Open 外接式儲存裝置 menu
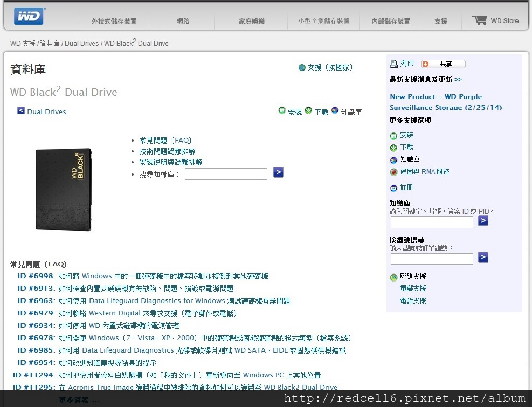This screenshot has height=407, width=532. 114,21
